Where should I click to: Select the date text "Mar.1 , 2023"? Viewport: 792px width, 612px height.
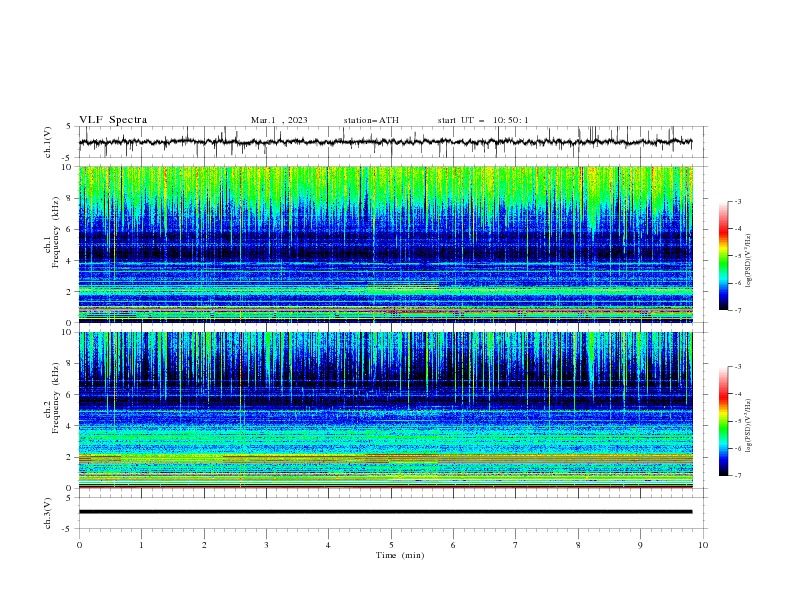[x=279, y=120]
